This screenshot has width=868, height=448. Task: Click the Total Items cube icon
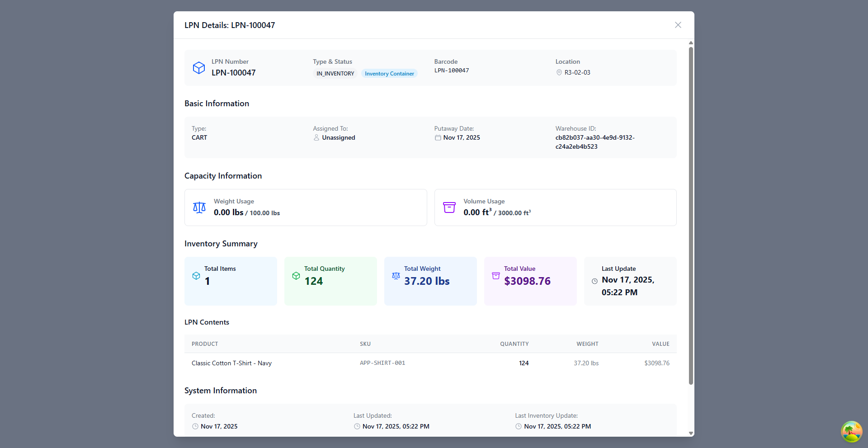pyautogui.click(x=196, y=276)
